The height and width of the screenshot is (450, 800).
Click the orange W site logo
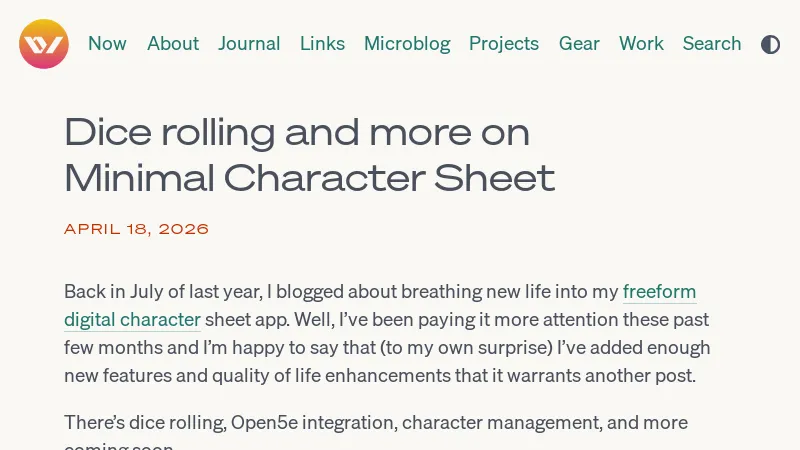pos(44,44)
